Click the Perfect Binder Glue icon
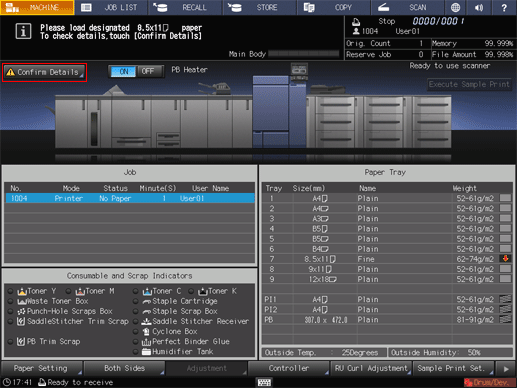Image resolution: width=517 pixels, height=388 pixels. (x=146, y=342)
